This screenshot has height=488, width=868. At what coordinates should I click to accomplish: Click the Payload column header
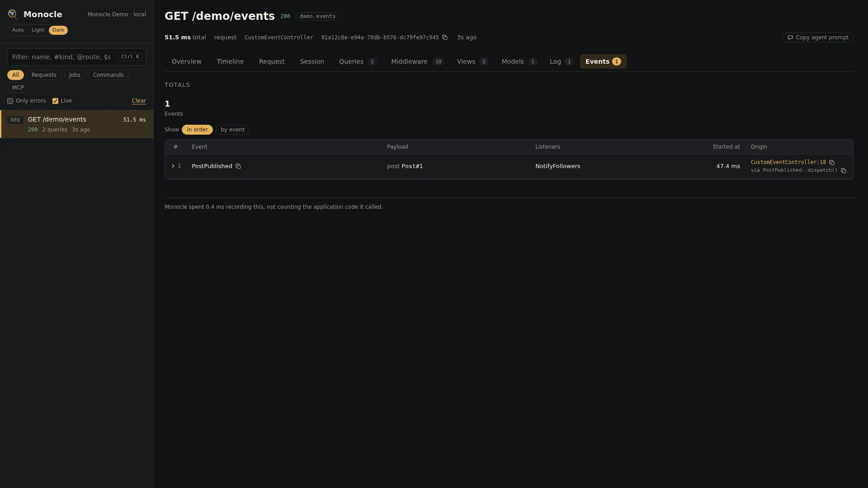397,147
